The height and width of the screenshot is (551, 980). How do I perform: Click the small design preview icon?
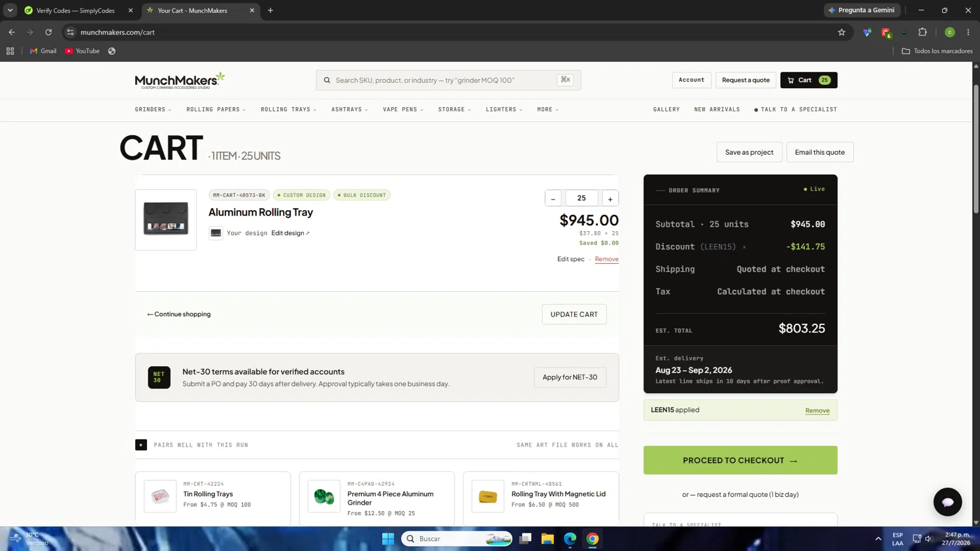[216, 233]
